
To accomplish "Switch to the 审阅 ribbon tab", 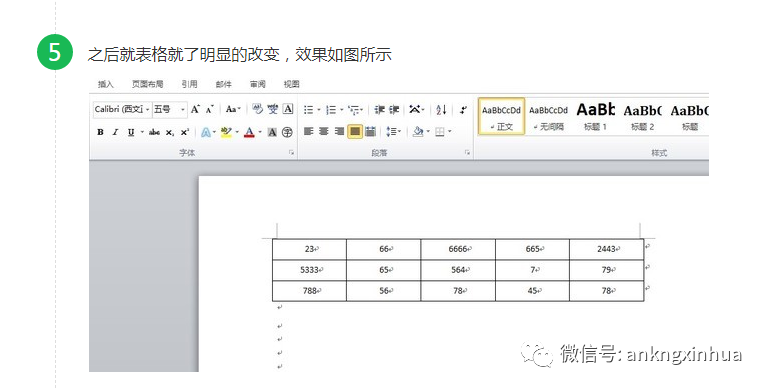I will [x=258, y=84].
